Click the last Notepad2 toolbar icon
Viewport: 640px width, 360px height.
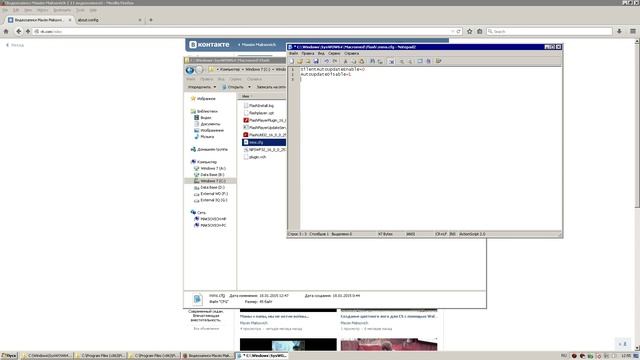439,61
